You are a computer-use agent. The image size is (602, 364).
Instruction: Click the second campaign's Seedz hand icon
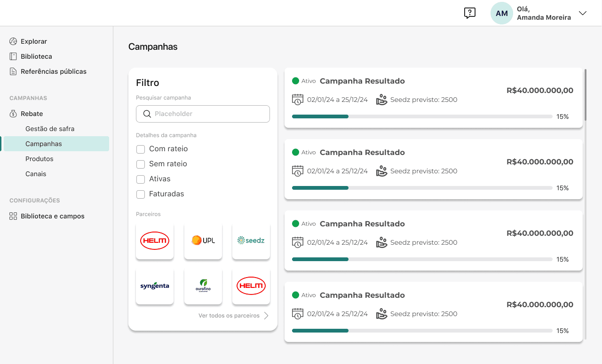click(381, 171)
